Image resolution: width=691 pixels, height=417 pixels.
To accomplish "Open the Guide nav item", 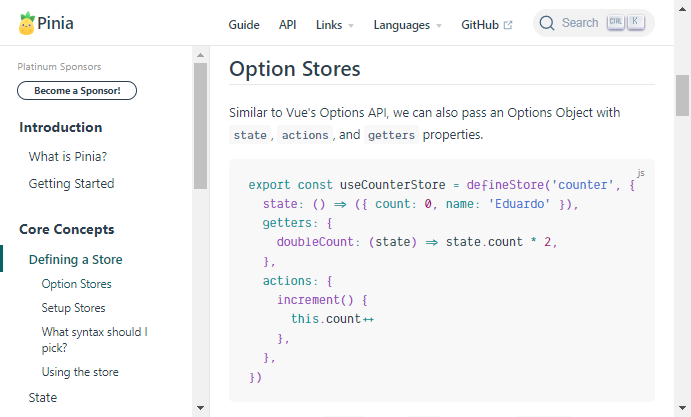I will click(244, 25).
